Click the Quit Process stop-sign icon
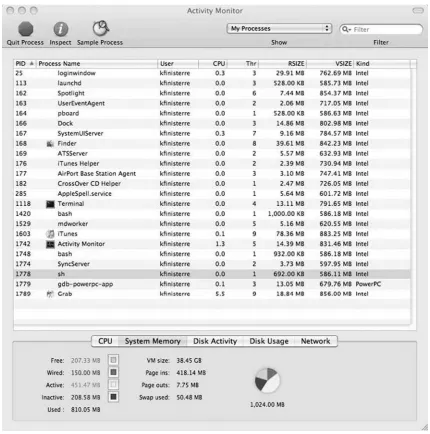This screenshot has height=434, width=430. (26, 29)
